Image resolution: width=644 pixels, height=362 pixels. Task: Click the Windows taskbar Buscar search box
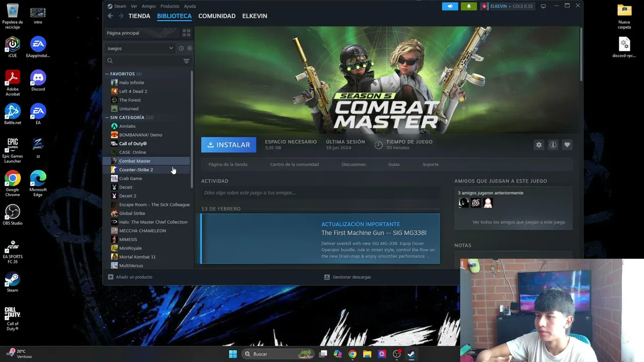pos(277,354)
